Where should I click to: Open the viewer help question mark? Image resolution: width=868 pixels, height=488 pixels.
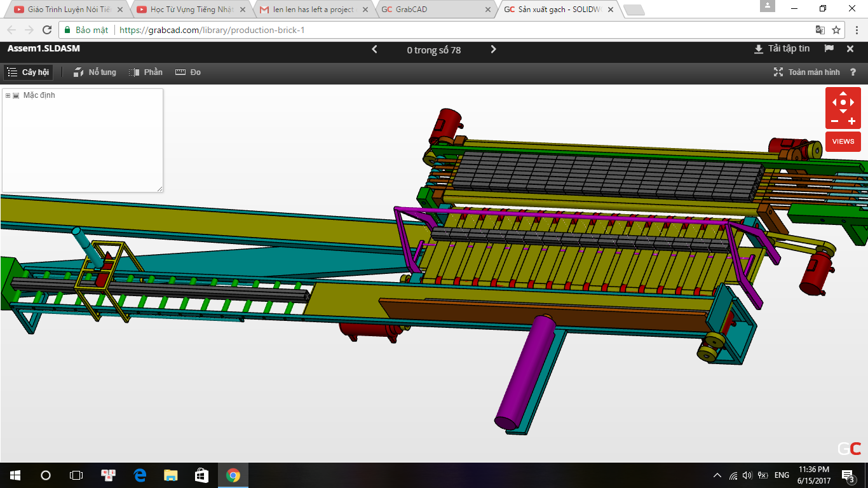(853, 72)
